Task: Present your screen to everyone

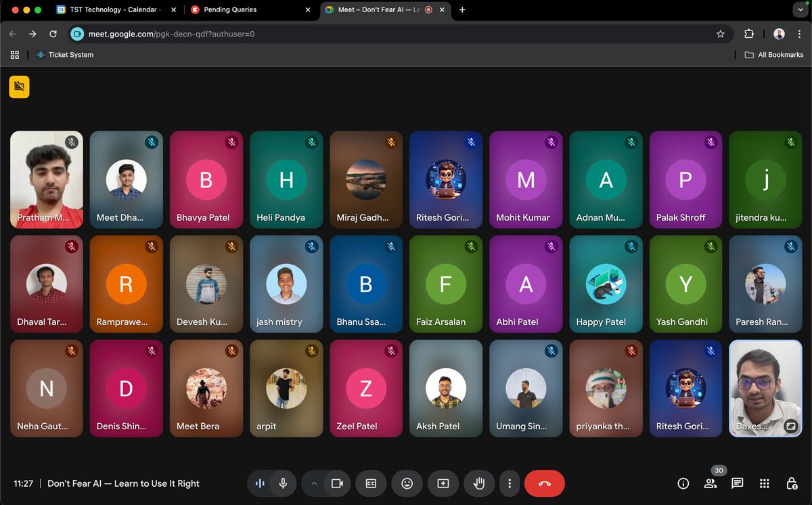Action: [443, 483]
